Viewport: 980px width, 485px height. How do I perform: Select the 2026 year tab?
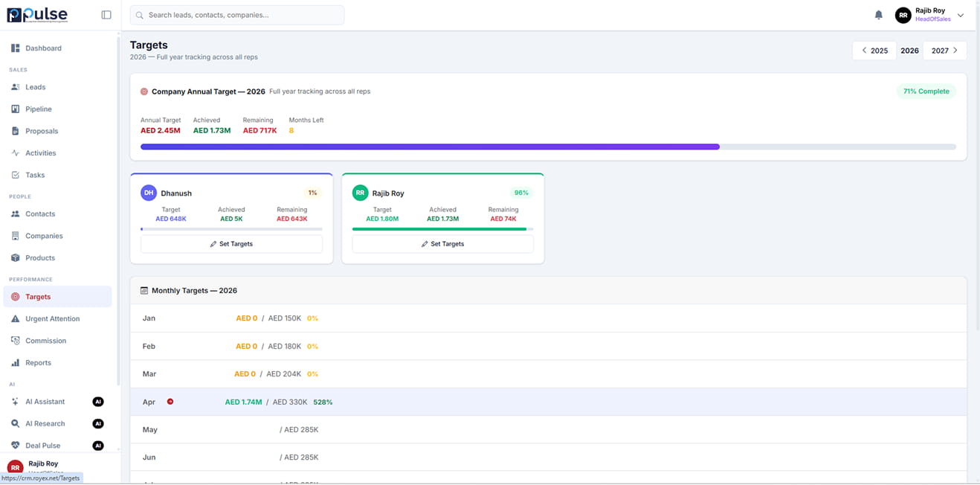coord(909,51)
